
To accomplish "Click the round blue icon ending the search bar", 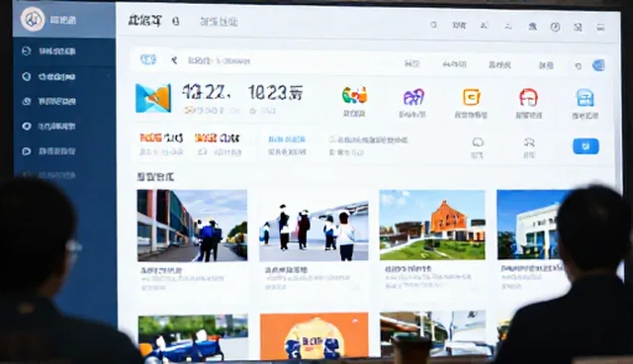I will [x=598, y=65].
